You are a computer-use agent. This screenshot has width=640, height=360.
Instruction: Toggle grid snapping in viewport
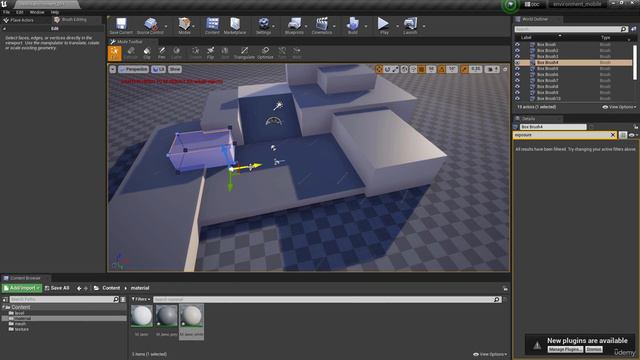(422, 69)
